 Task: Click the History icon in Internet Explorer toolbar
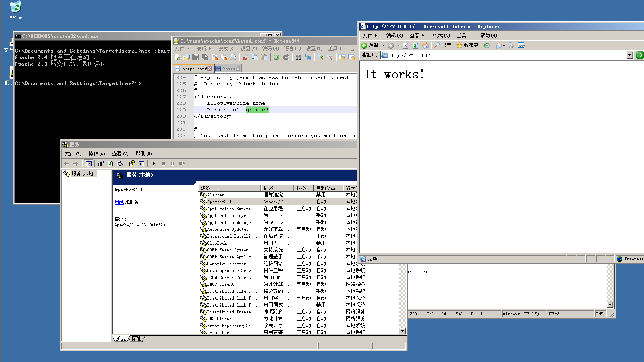pos(486,45)
